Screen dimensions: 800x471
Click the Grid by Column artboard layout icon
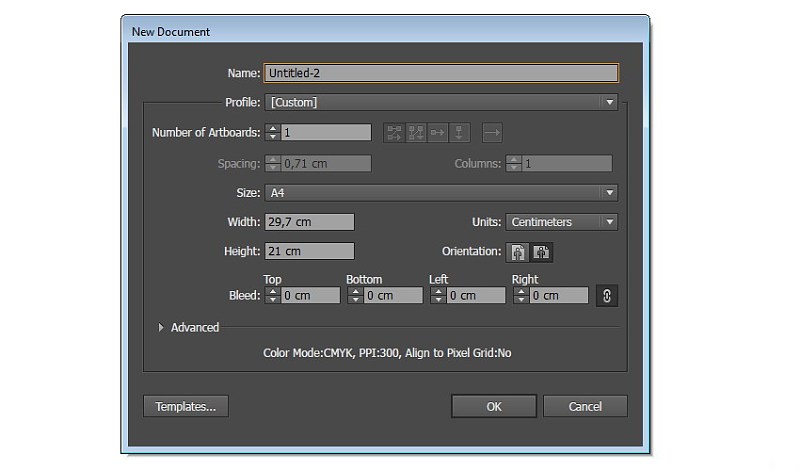coord(416,132)
